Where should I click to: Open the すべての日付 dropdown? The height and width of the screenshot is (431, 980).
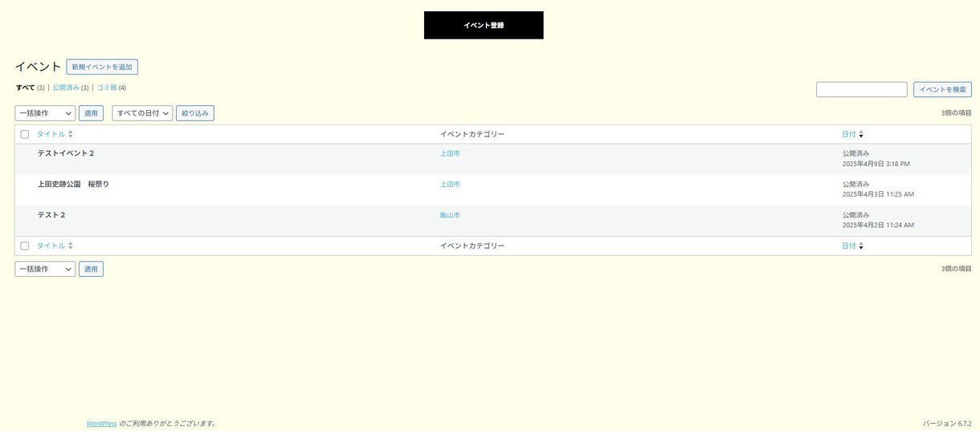click(x=142, y=113)
